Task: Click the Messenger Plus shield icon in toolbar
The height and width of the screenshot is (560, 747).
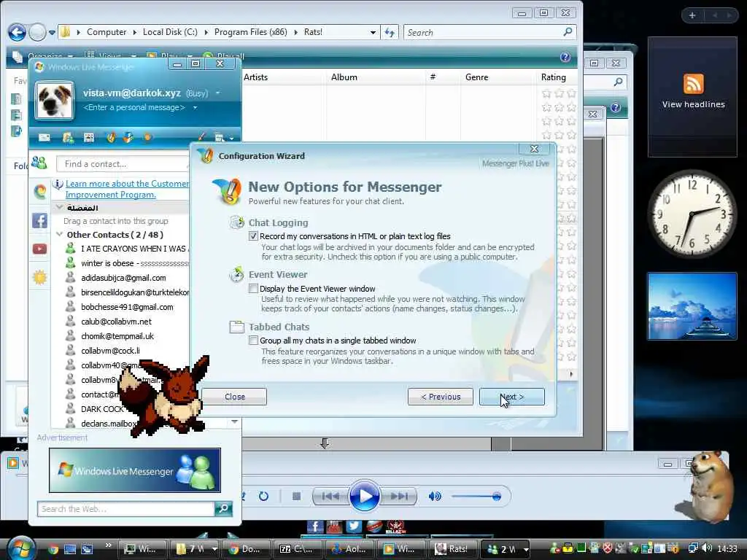Action: pos(111,138)
